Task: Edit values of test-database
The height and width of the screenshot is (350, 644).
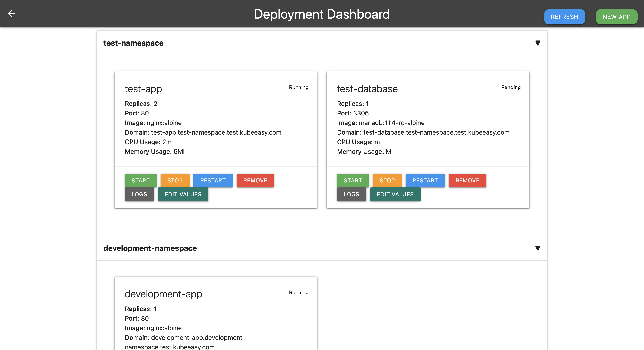Action: (x=395, y=194)
